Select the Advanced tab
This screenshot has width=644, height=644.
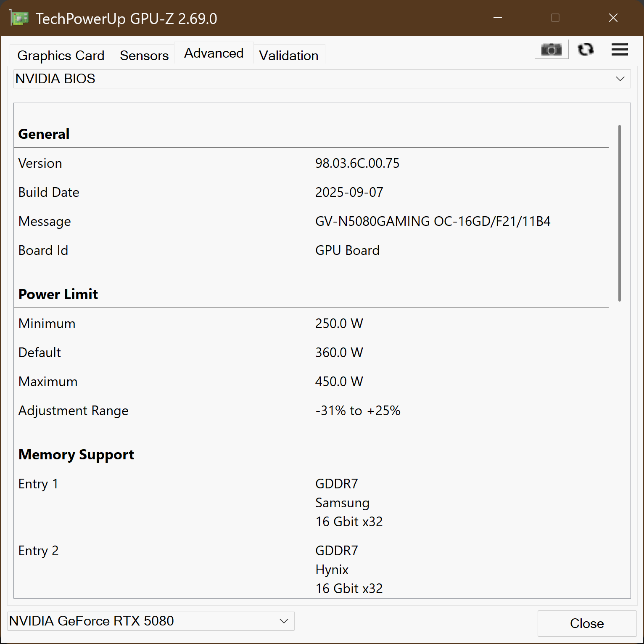click(214, 53)
